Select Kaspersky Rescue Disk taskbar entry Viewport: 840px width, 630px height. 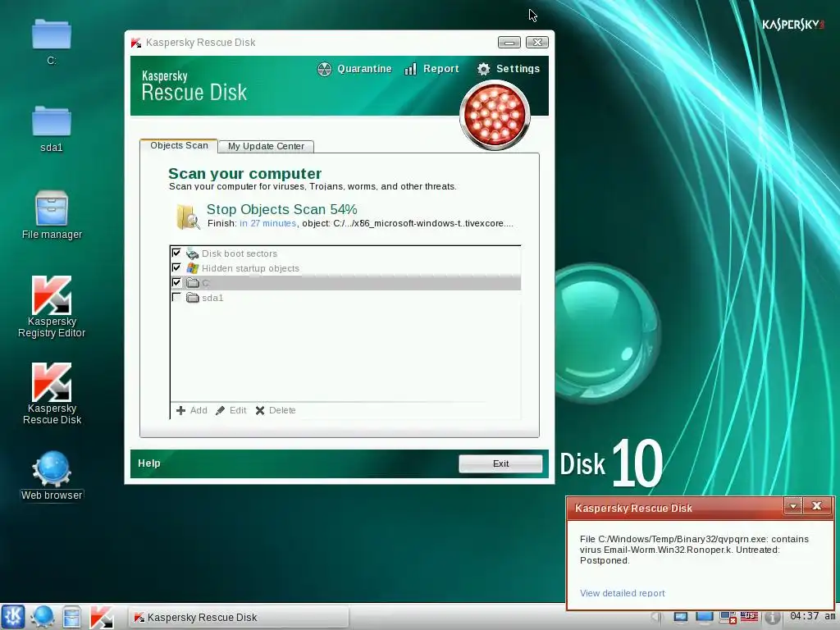239,617
